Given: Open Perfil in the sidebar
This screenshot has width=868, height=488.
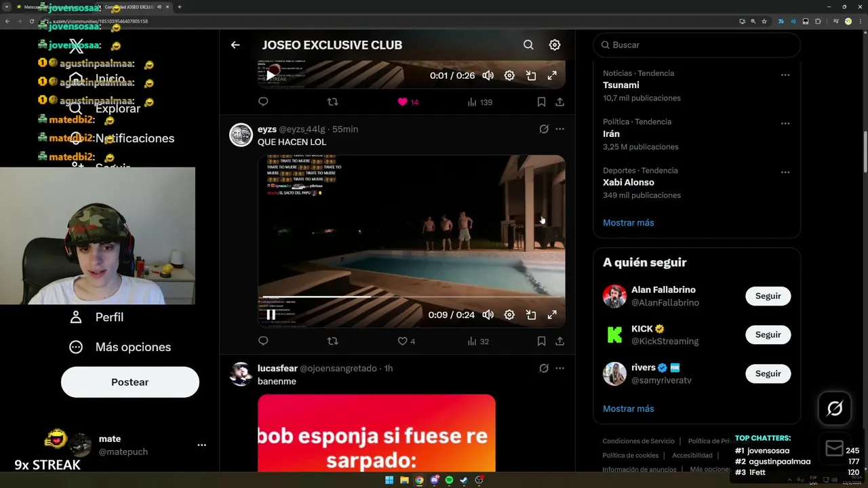Looking at the screenshot, I should 97,317.
